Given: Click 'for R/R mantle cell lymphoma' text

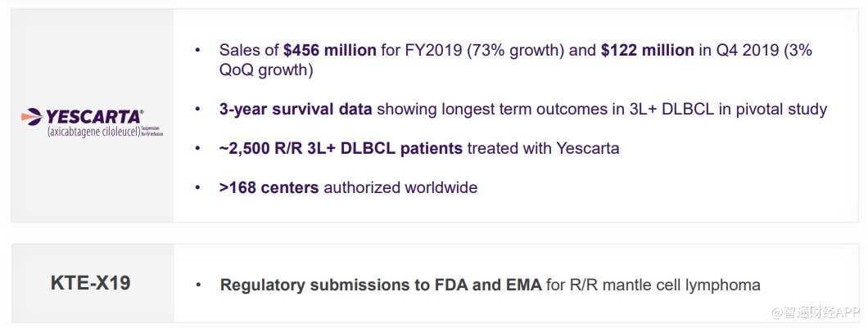Looking at the screenshot, I should pos(653,285).
